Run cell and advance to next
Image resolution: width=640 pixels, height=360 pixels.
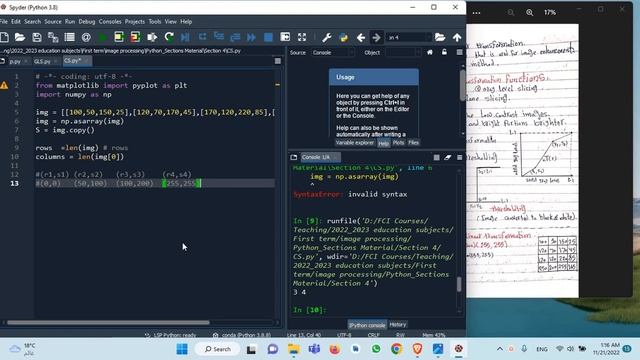[x=135, y=38]
